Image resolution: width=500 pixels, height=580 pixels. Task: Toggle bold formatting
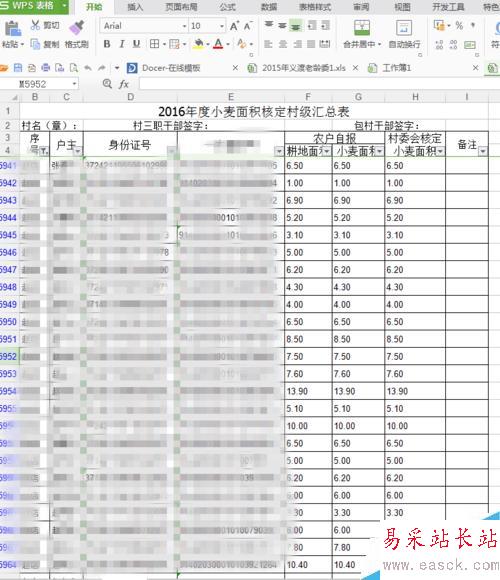(x=107, y=44)
